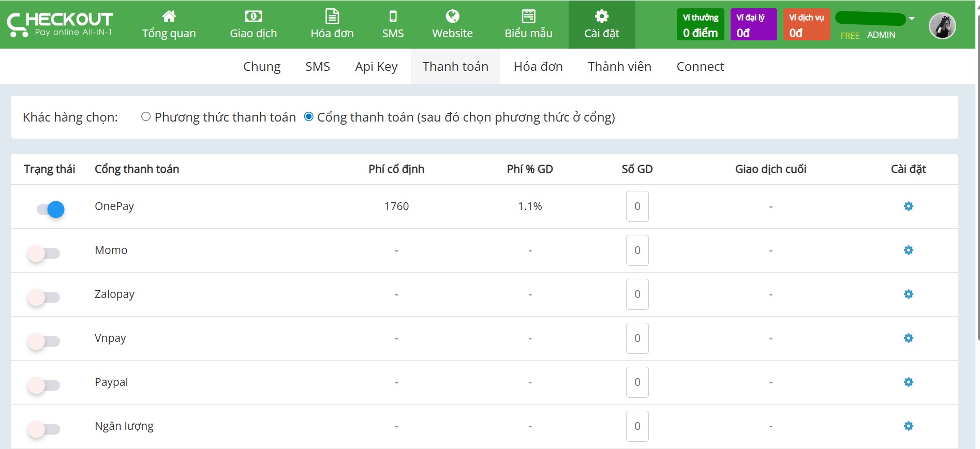
Task: Click the user avatar picture
Action: (942, 26)
